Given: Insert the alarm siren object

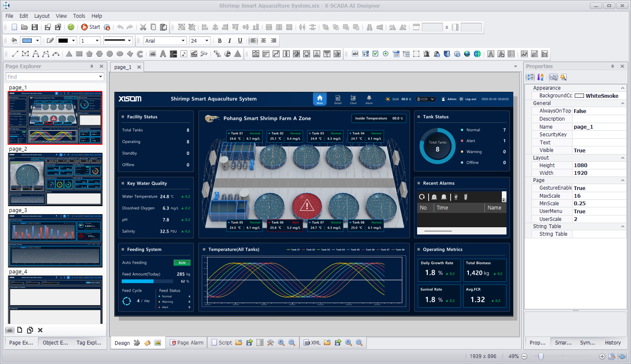Looking at the screenshot, I should [x=426, y=54].
